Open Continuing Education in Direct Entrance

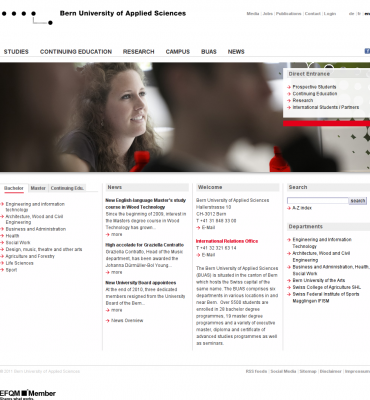[x=315, y=94]
